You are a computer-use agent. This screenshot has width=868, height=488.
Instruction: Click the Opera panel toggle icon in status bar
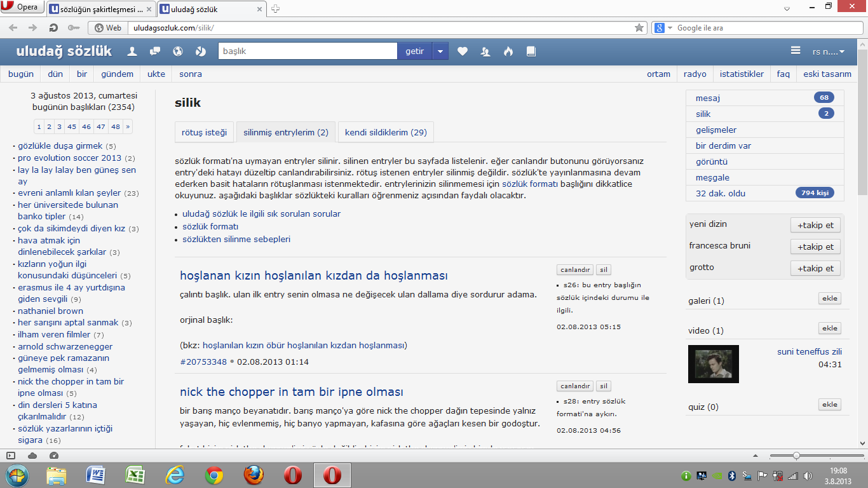click(11, 455)
